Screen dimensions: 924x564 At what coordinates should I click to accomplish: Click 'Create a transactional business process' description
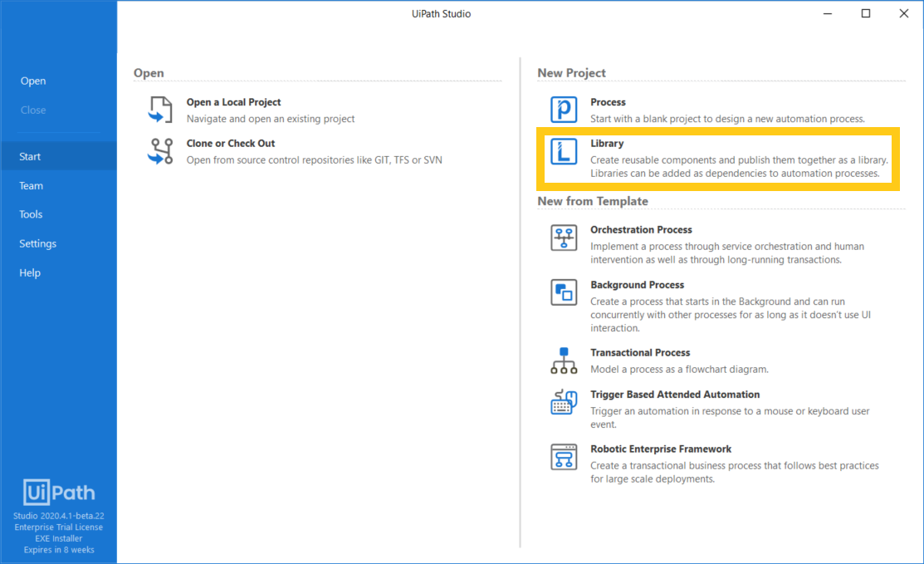point(734,472)
